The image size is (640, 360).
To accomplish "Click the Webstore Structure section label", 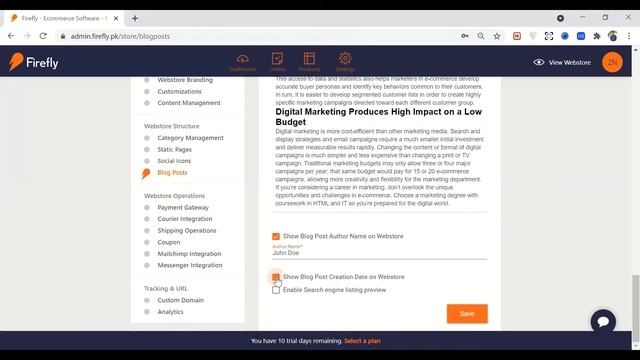I will pos(171,126).
